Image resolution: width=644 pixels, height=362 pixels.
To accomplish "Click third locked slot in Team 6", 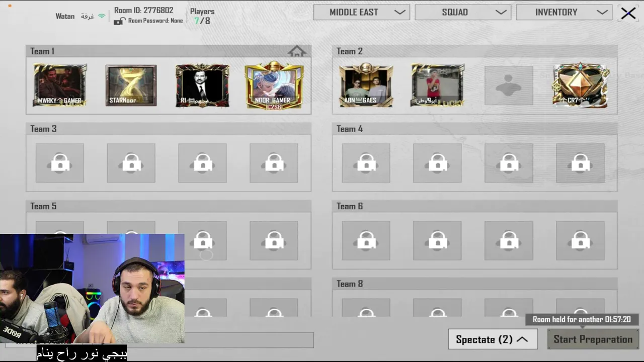I will click(x=509, y=241).
